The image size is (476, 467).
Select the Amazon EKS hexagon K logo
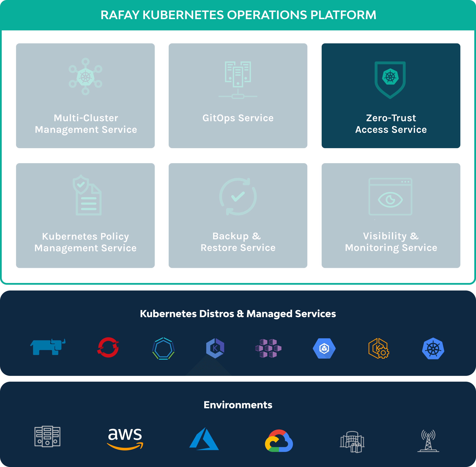[x=215, y=348]
